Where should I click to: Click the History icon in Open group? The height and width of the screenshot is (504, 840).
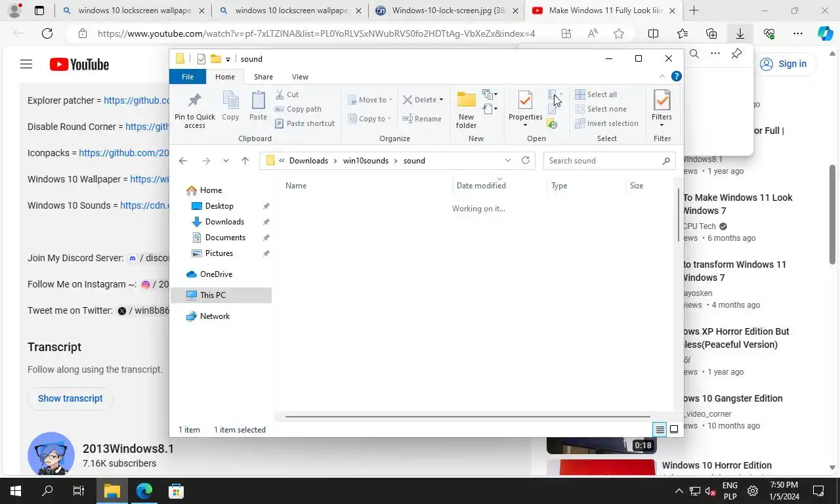[x=552, y=123]
